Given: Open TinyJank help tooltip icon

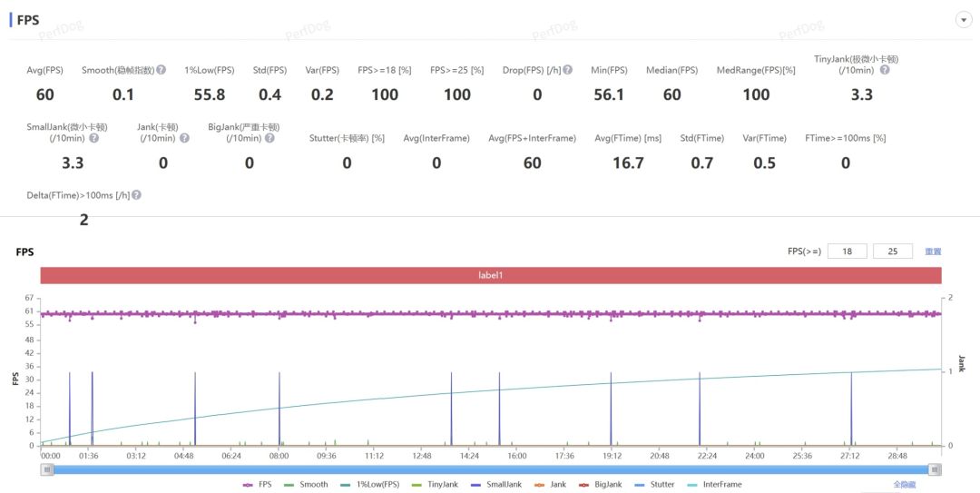Looking at the screenshot, I should pyautogui.click(x=884, y=70).
